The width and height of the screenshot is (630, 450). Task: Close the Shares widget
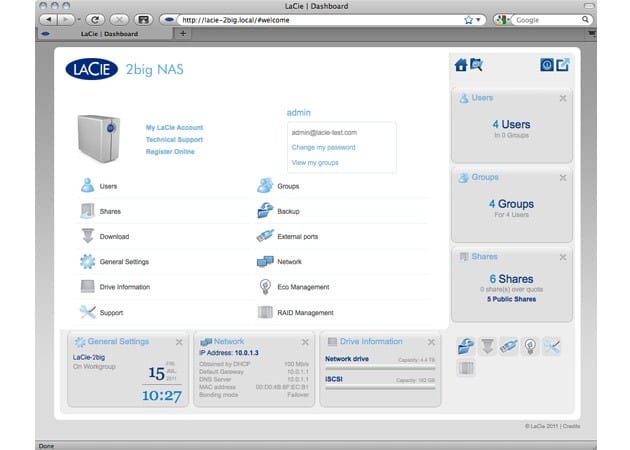[x=563, y=257]
